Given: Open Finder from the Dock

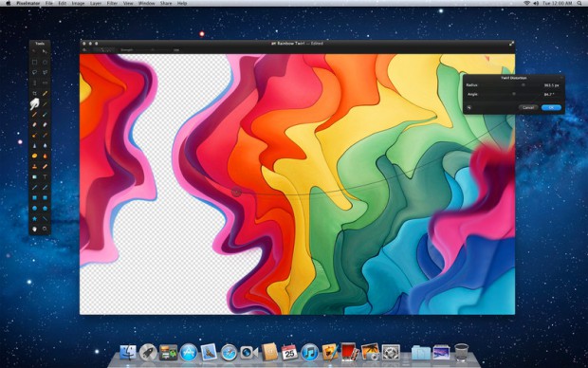Looking at the screenshot, I should (128, 353).
